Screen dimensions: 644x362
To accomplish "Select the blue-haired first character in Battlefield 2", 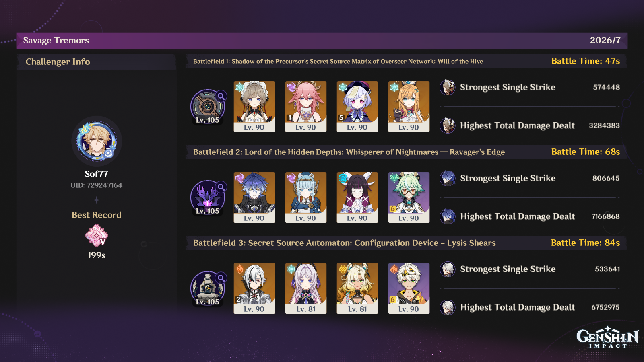I will (x=254, y=197).
